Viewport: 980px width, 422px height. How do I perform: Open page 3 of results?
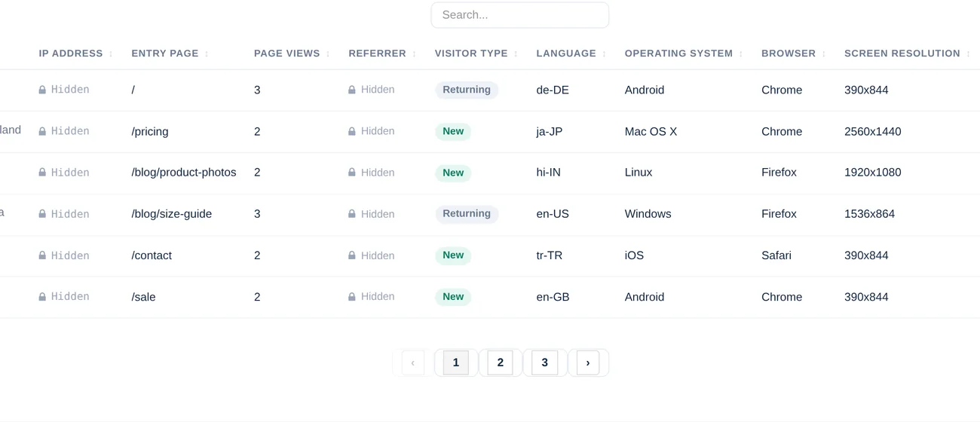544,363
